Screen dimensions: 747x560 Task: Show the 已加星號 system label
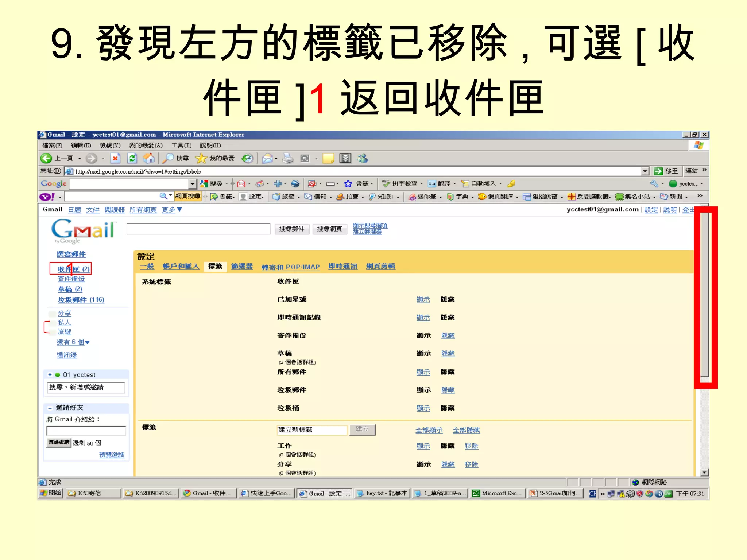click(423, 299)
